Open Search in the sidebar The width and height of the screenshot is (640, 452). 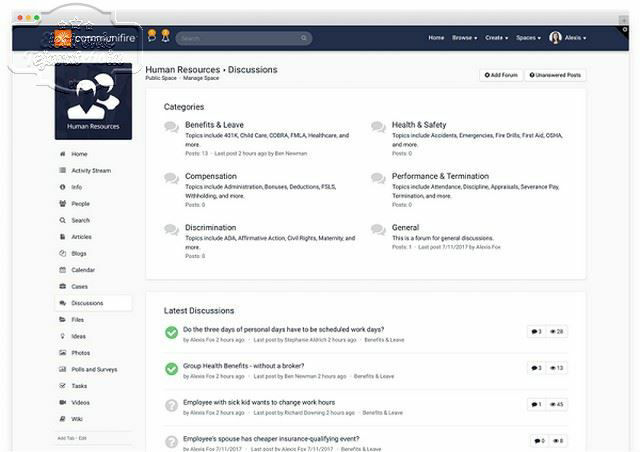(80, 220)
